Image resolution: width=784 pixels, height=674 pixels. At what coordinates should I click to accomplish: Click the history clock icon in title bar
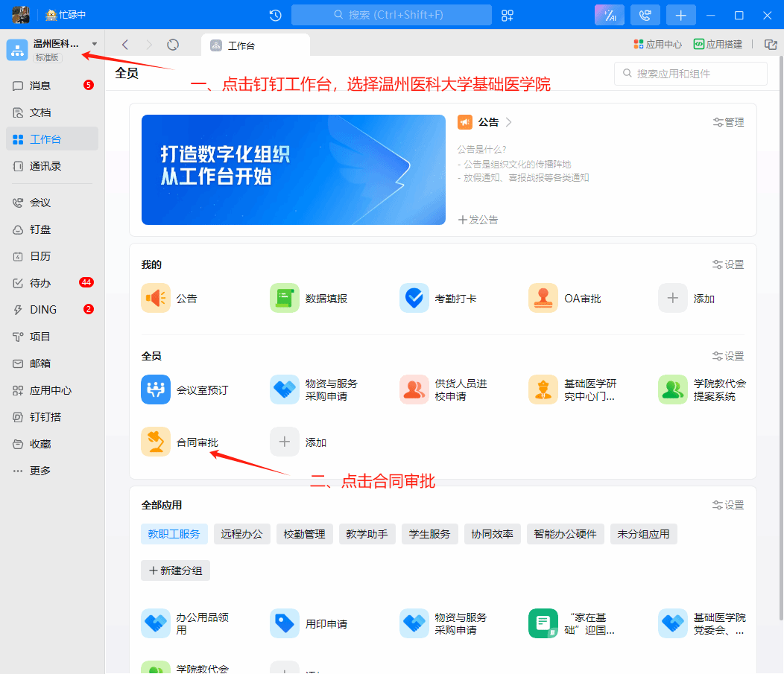(x=275, y=15)
